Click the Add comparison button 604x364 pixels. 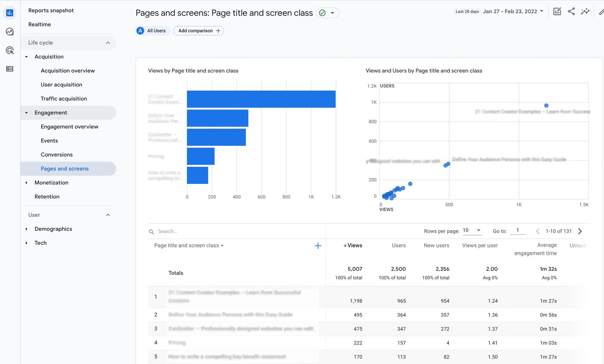[198, 31]
